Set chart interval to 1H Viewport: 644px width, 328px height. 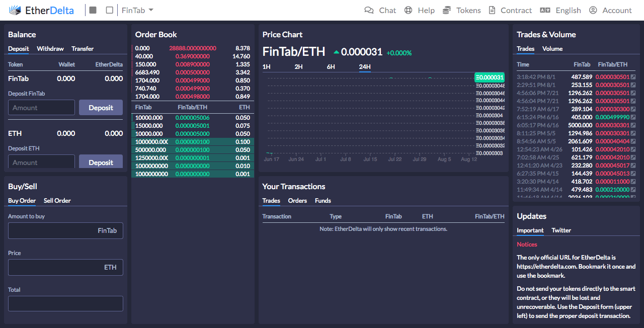coord(267,67)
